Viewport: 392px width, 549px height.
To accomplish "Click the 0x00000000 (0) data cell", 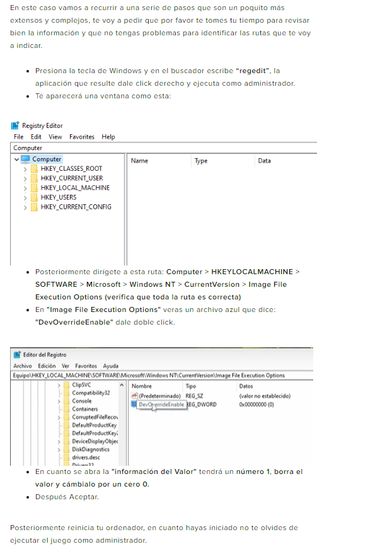I will (x=257, y=405).
